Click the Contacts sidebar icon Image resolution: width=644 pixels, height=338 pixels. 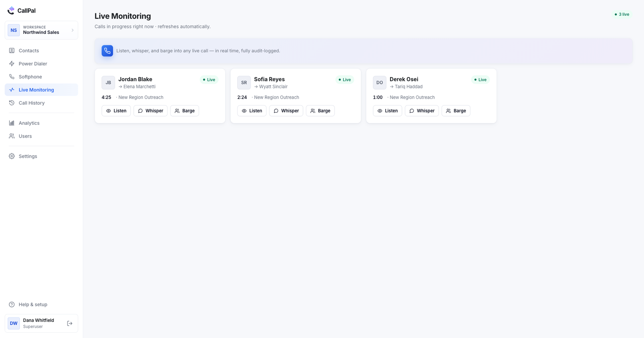pyautogui.click(x=12, y=51)
